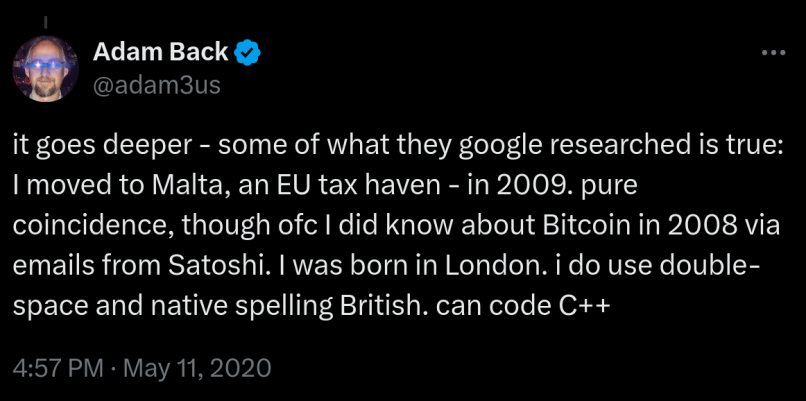This screenshot has width=806, height=401.
Task: Click the thread connector line above avatar
Action: 45,22
